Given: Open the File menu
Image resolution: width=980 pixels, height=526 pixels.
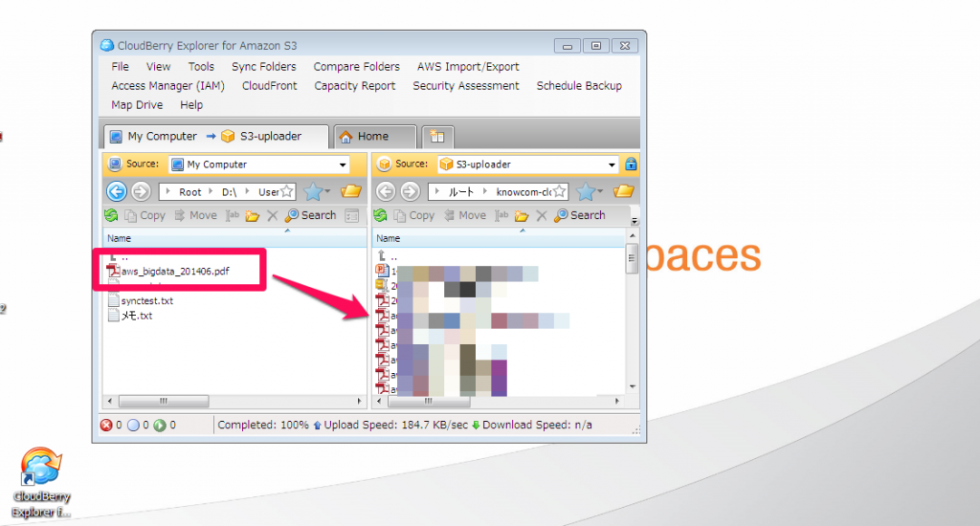Looking at the screenshot, I should click(x=120, y=67).
